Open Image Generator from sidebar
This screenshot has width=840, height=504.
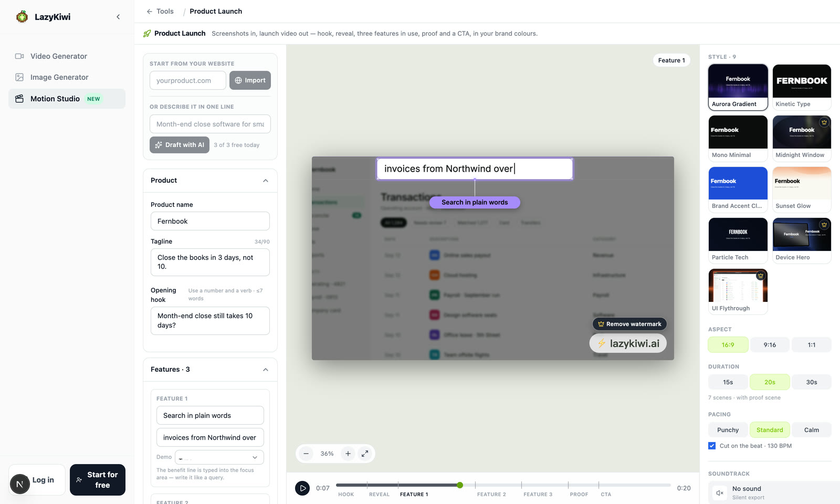click(x=67, y=77)
